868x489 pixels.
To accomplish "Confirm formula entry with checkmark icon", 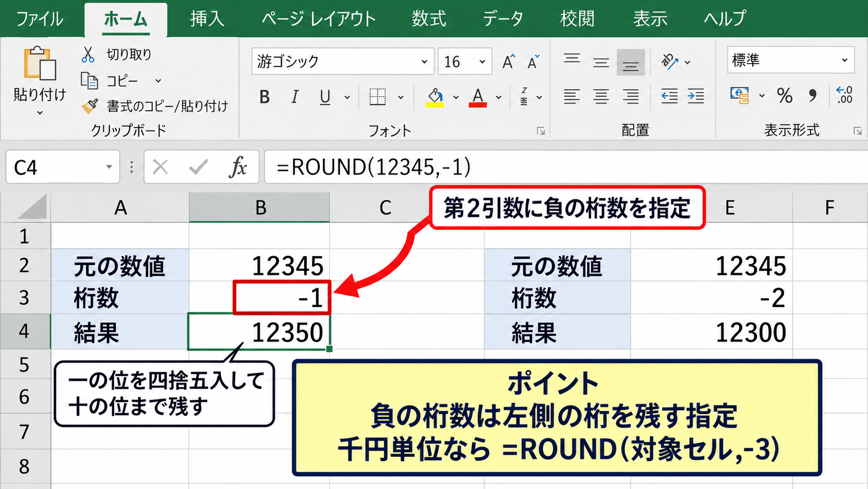I will point(198,167).
